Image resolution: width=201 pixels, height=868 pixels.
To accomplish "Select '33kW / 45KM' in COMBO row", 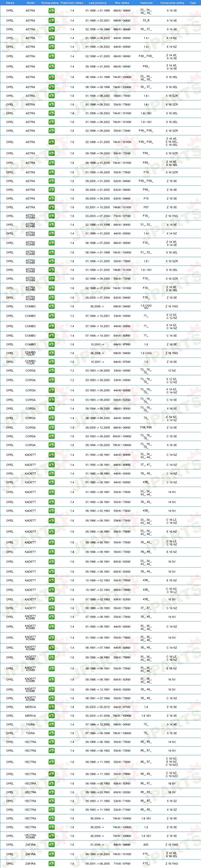I will pyautogui.click(x=122, y=316).
